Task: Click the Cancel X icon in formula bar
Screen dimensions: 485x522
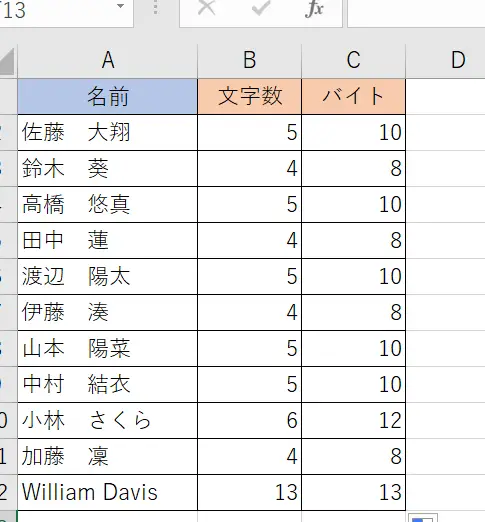Action: point(206,7)
